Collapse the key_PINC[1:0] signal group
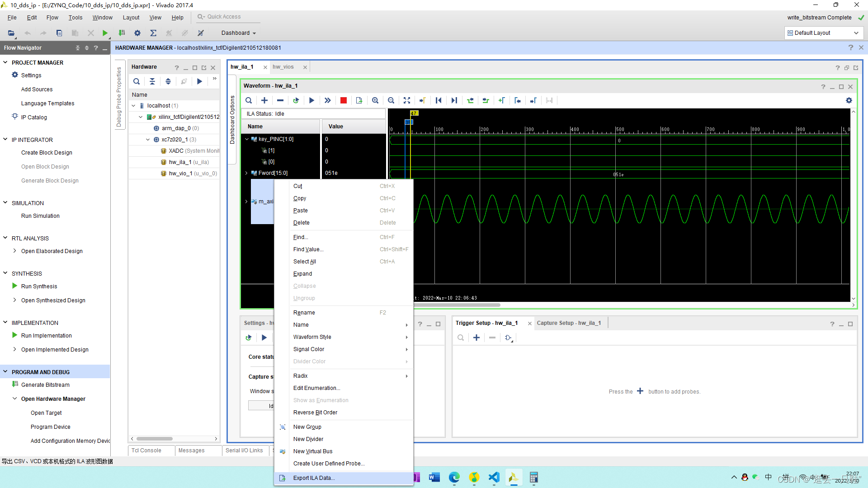 point(247,139)
